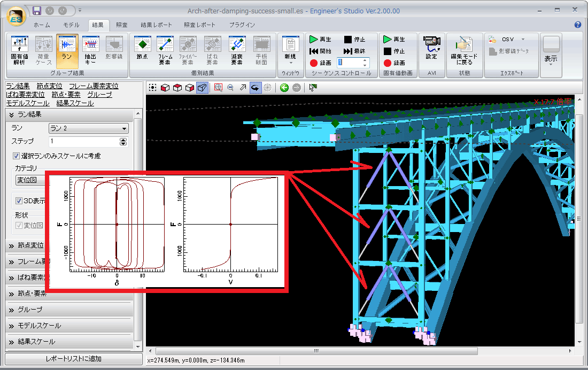Select the ラン run results button
Screen dimensions: 588x370
pyautogui.click(x=67, y=51)
